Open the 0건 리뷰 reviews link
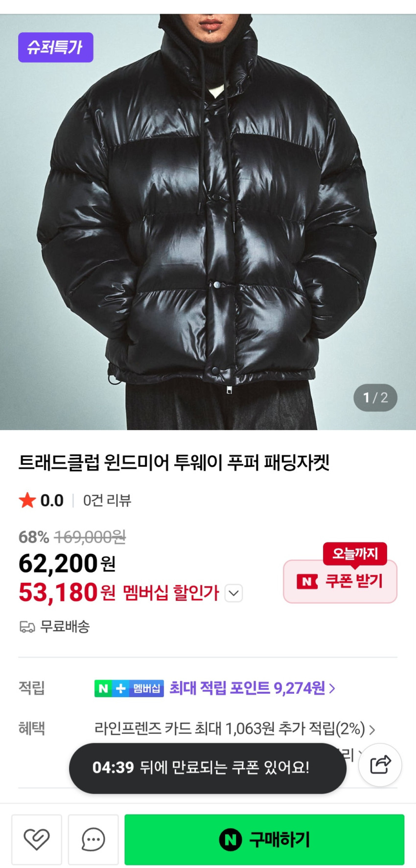Viewport: 416px width, 868px height. tap(107, 501)
